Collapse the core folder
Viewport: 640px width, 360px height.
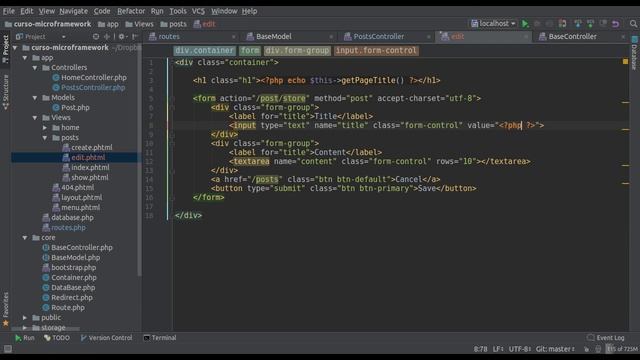(25, 238)
